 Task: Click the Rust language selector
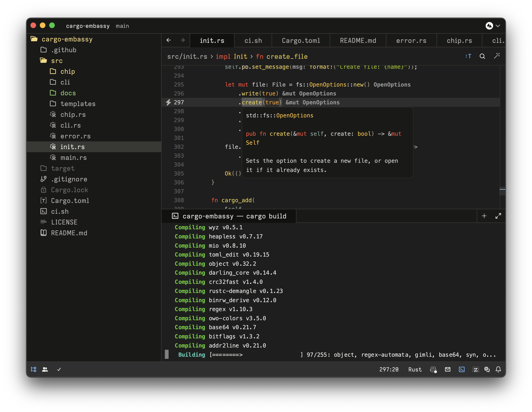pyautogui.click(x=415, y=369)
